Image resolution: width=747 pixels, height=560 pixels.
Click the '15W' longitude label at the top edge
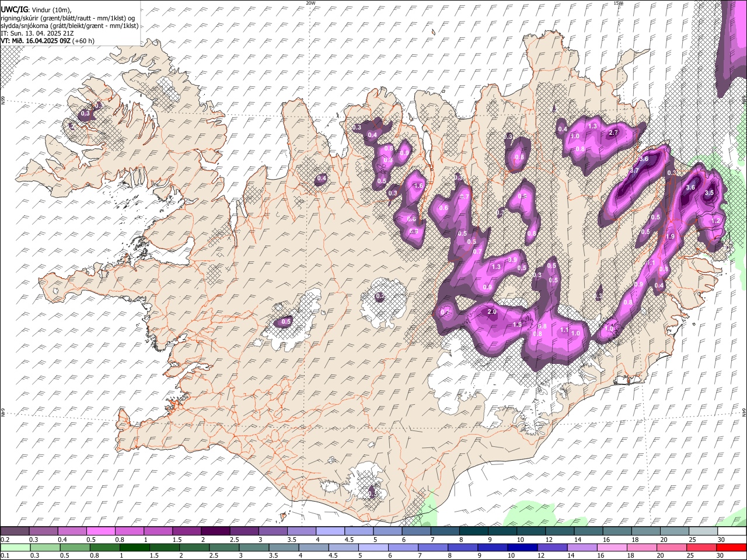618,3
